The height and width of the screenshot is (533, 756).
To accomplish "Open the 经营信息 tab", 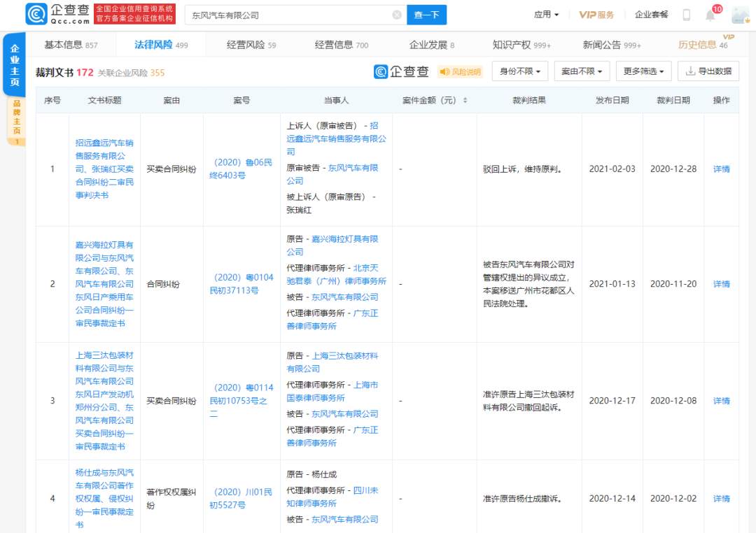I will [342, 45].
